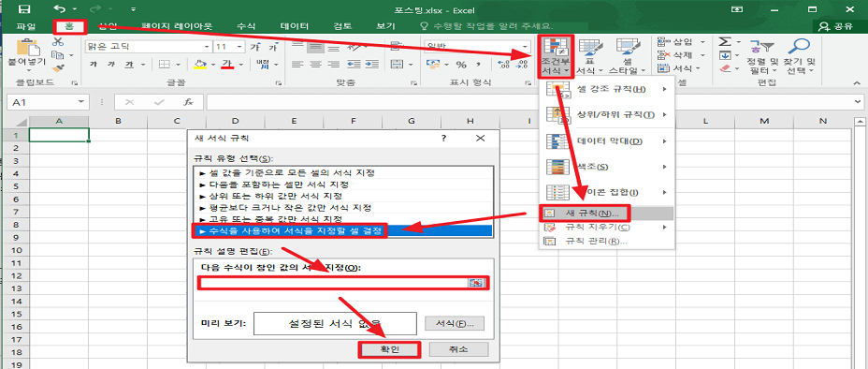
Task: Open Data Bars (데이터 막대) submenu
Action: (x=607, y=141)
